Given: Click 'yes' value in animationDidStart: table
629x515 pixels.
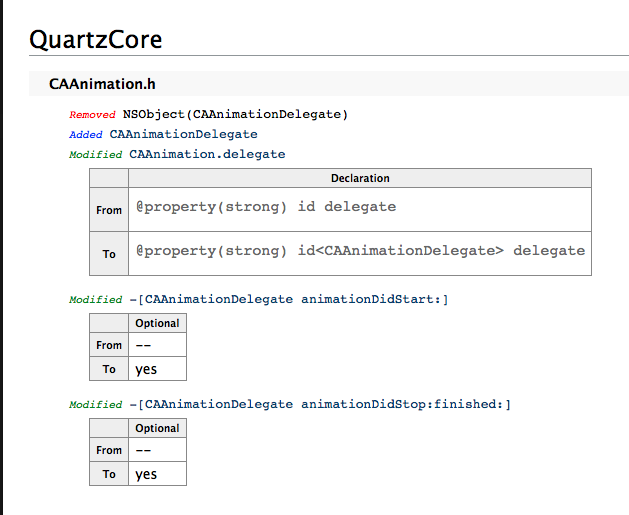Looking at the screenshot, I should point(146,370).
